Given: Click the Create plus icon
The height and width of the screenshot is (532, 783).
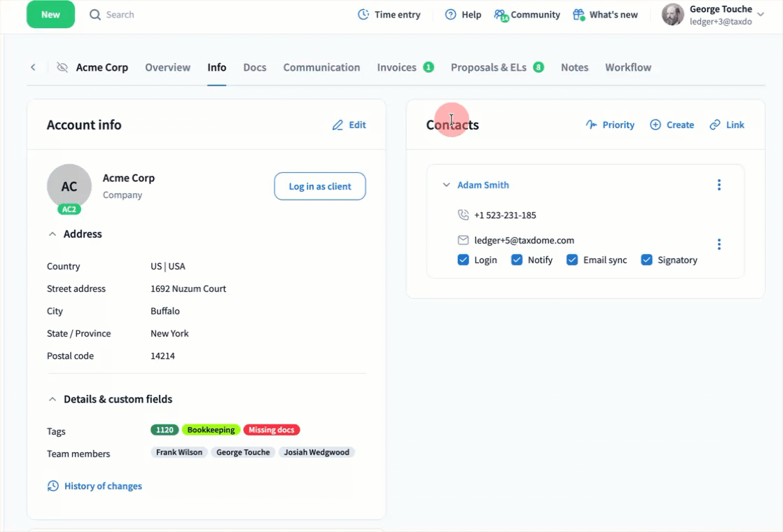Looking at the screenshot, I should click(655, 125).
